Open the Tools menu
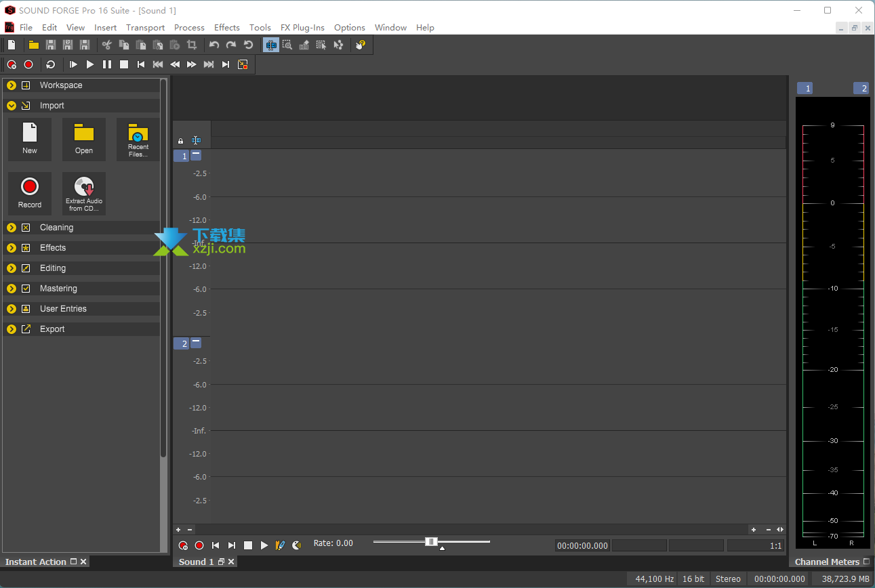Screen dimensions: 875x588 point(260,28)
